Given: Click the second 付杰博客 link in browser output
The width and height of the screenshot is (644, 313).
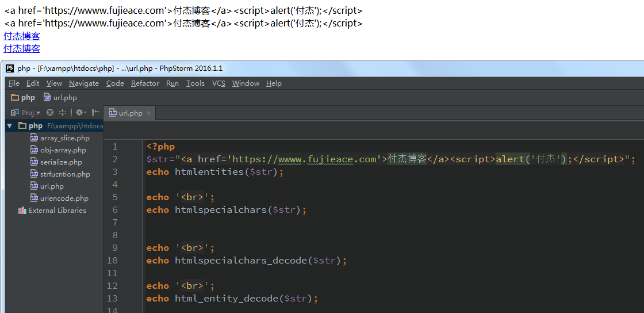Looking at the screenshot, I should [22, 49].
